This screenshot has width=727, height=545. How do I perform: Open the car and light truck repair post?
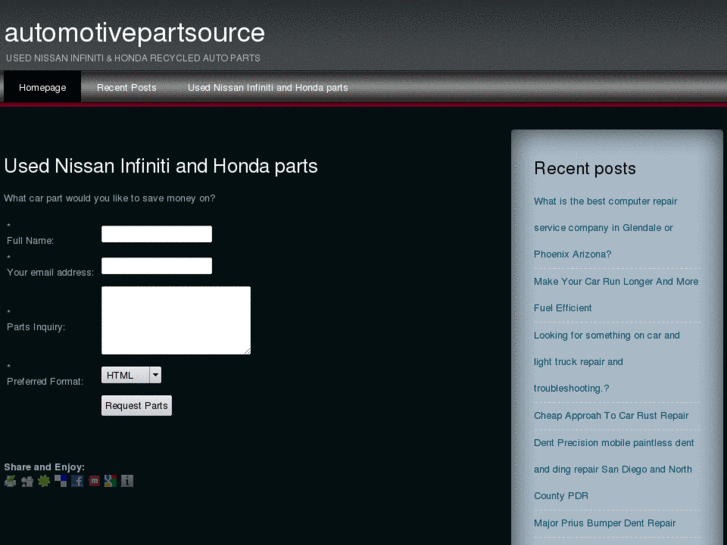[606, 362]
